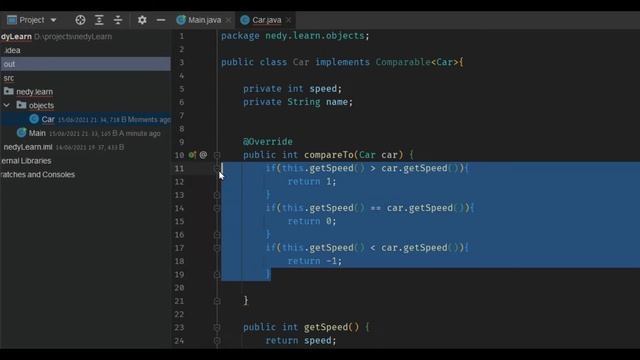Select External Libraries in the tree
The image size is (640, 360).
coord(26,161)
